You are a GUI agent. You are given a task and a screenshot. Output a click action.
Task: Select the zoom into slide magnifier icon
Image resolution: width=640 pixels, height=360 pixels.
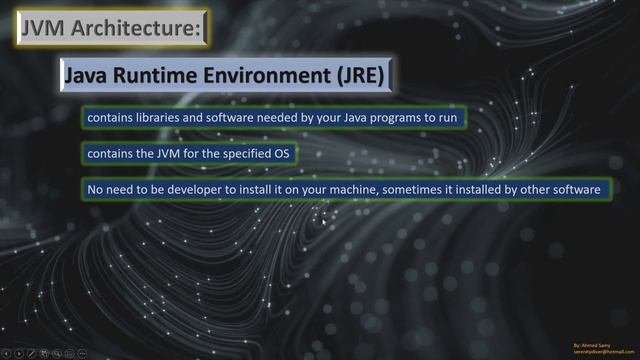pyautogui.click(x=57, y=353)
